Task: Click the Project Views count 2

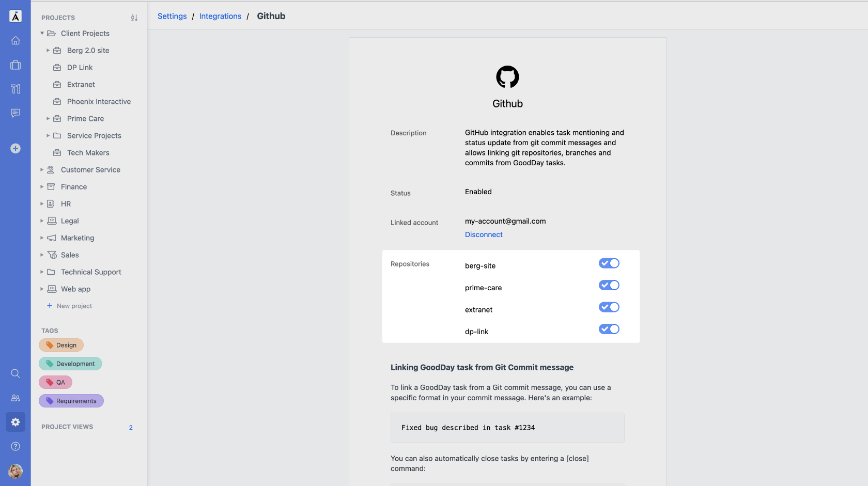Action: click(131, 428)
